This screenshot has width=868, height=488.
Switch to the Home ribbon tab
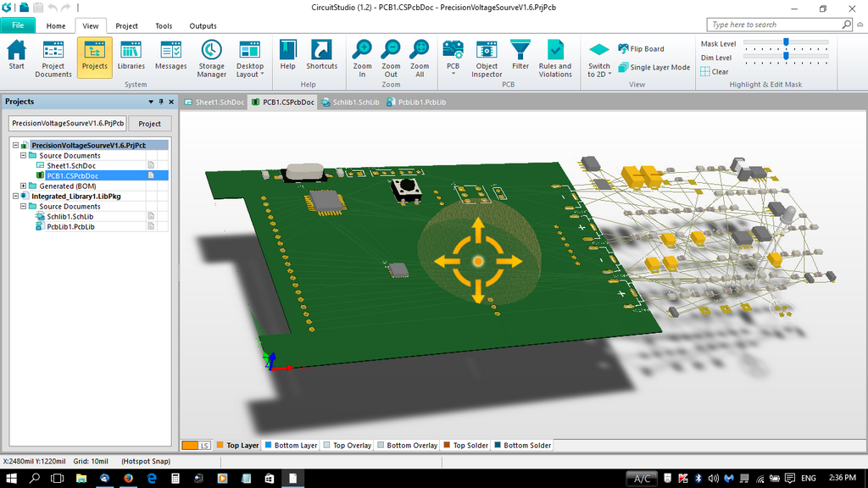pos(56,26)
